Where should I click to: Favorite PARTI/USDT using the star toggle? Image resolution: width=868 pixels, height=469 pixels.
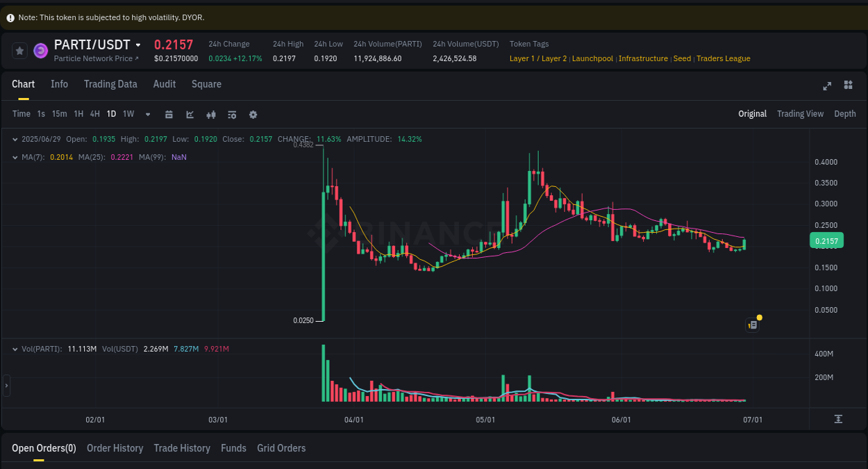(19, 50)
